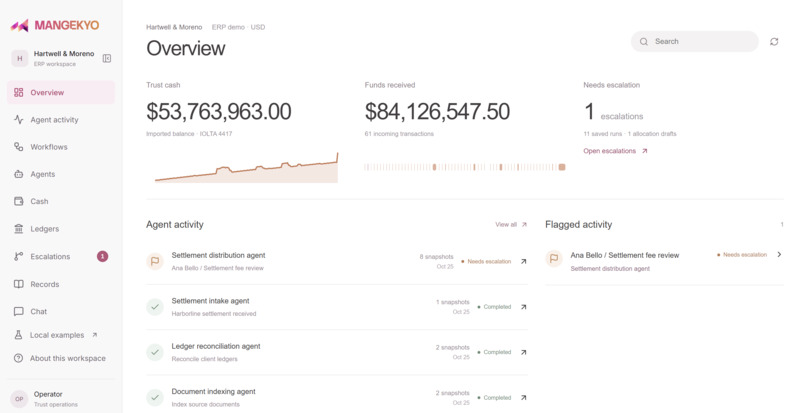806x413 pixels.
Task: Click the Agents robot icon
Action: pyautogui.click(x=19, y=174)
